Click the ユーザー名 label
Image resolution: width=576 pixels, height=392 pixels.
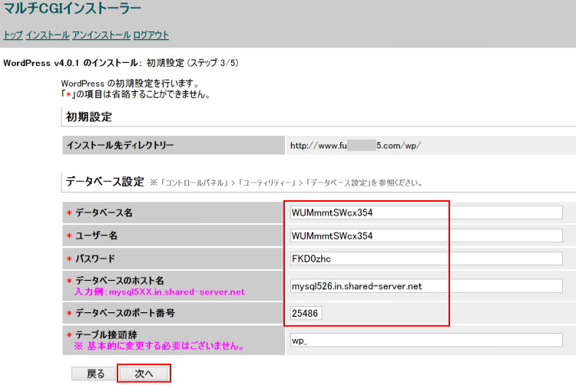(96, 236)
